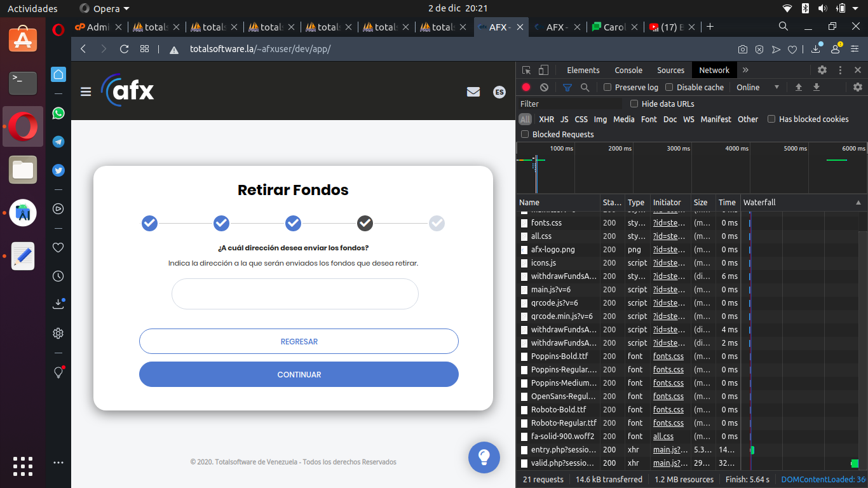Open the envelope messages icon
Viewport: 868px width, 488px height.
pyautogui.click(x=473, y=92)
